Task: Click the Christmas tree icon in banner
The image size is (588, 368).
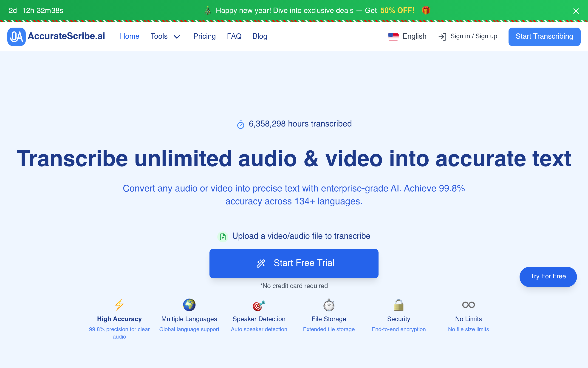Action: coord(208,11)
